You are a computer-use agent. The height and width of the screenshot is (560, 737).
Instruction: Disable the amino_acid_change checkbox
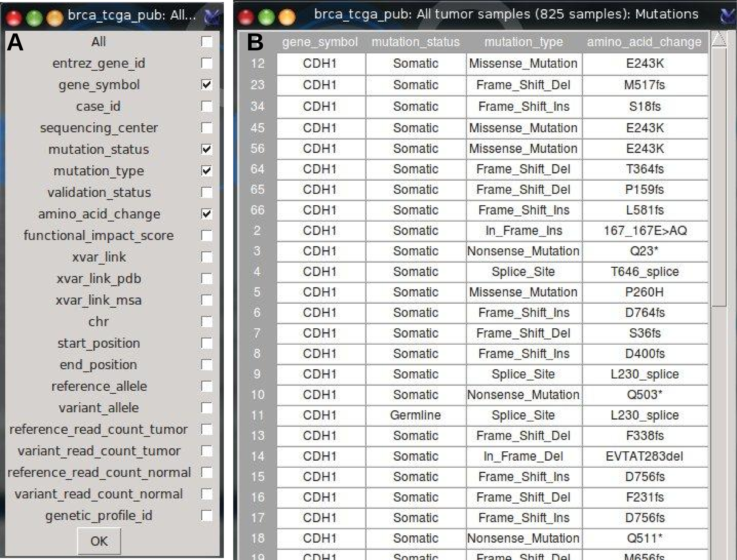click(x=207, y=214)
